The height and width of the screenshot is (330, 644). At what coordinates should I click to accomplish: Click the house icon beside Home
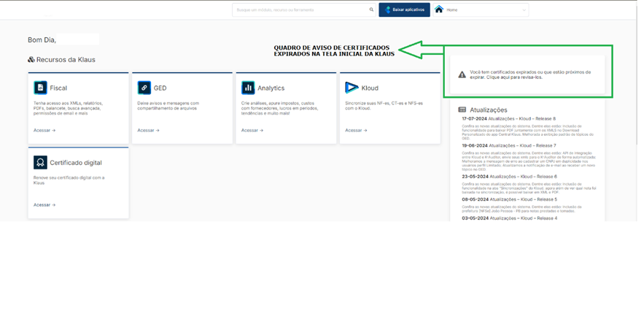point(439,10)
